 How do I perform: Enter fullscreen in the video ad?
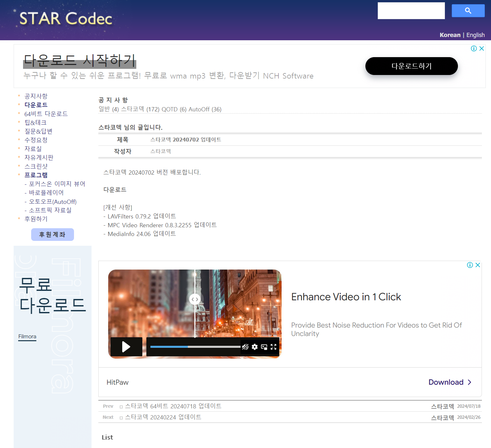point(274,347)
